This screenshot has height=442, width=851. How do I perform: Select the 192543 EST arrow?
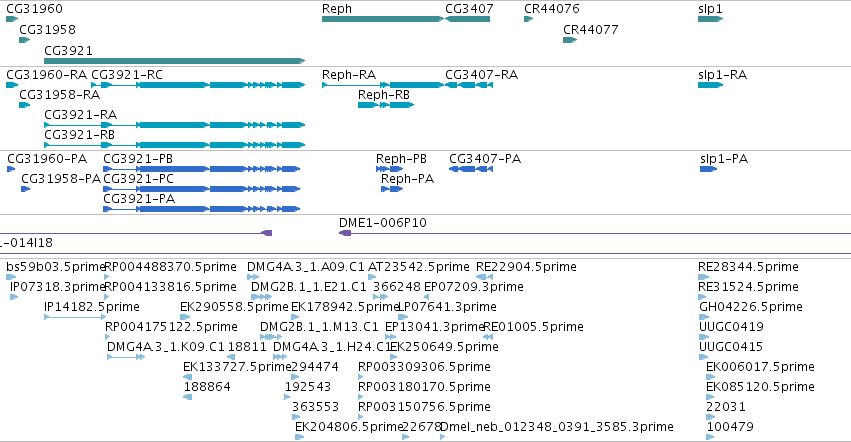tap(289, 397)
